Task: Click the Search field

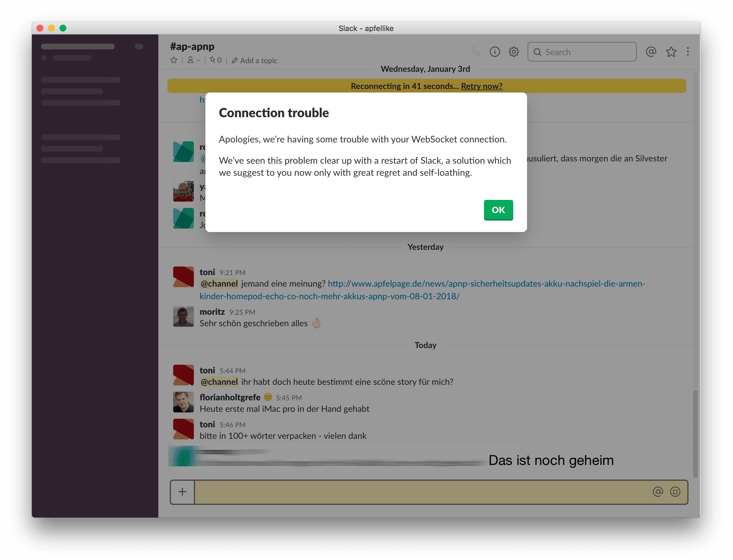Action: [582, 52]
